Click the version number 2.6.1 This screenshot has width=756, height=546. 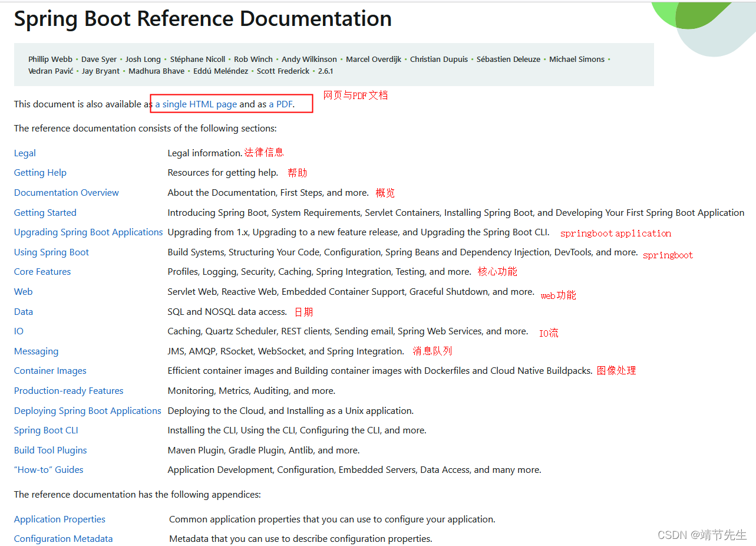pos(325,71)
